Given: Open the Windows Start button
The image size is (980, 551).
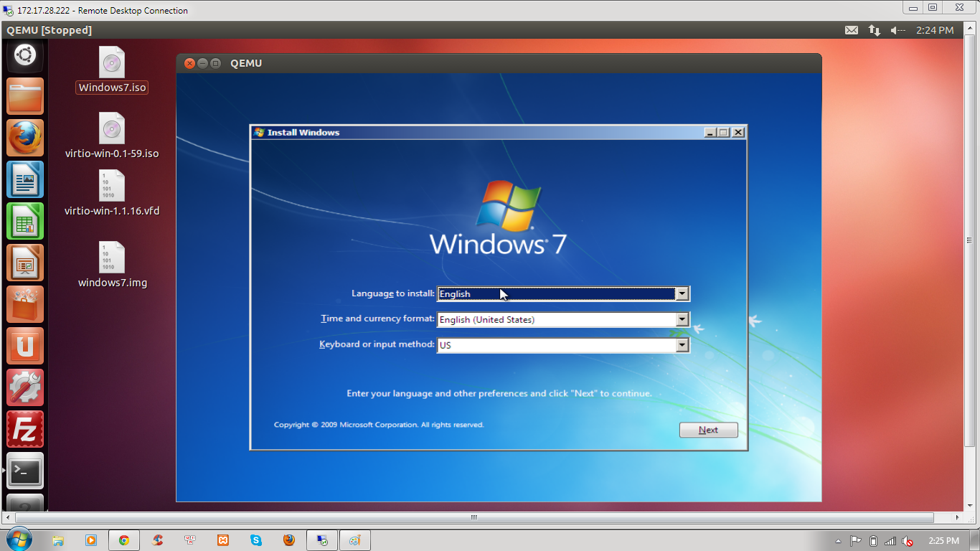Looking at the screenshot, I should pyautogui.click(x=18, y=540).
